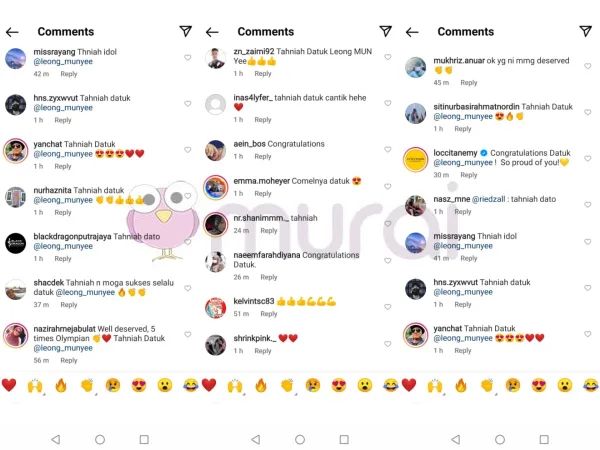Tap the Android recent apps square in the right screen
Viewport: 600px width, 450px height.
[544, 439]
